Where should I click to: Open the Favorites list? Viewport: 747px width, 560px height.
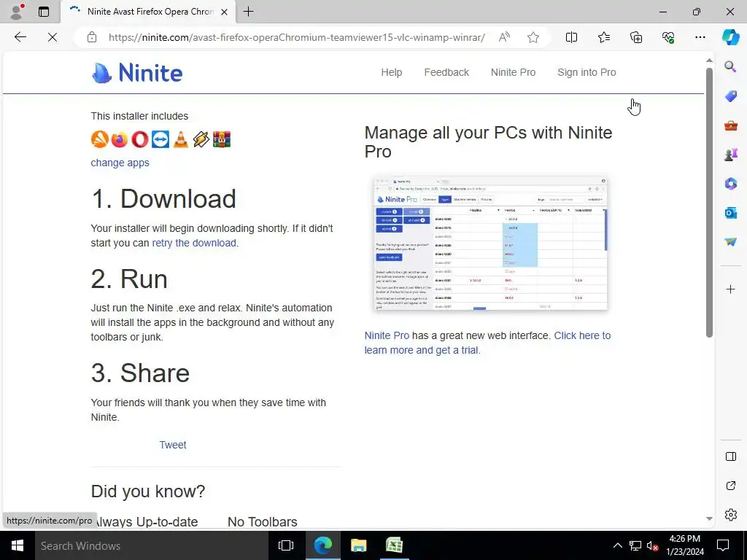(x=603, y=37)
